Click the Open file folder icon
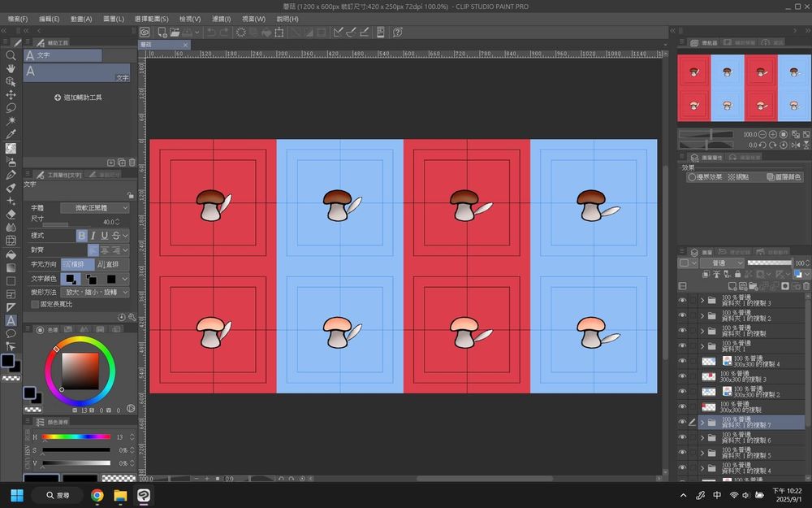This screenshot has height=508, width=812. tap(175, 33)
